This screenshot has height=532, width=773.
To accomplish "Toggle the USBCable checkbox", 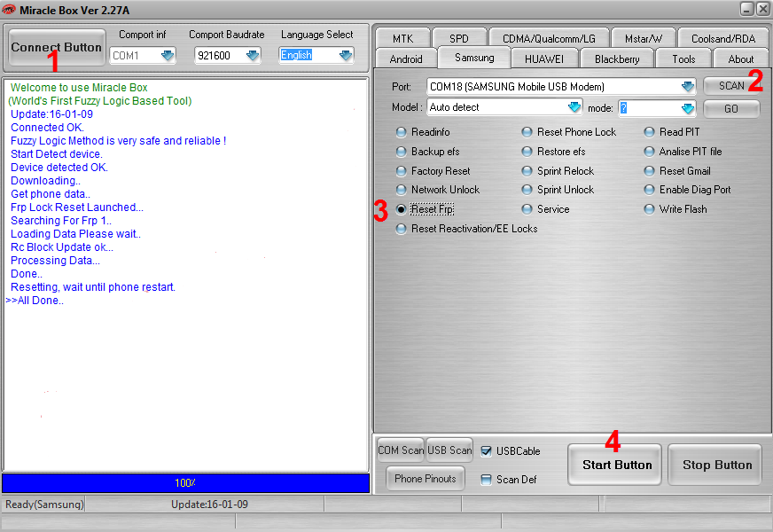I will pos(486,451).
